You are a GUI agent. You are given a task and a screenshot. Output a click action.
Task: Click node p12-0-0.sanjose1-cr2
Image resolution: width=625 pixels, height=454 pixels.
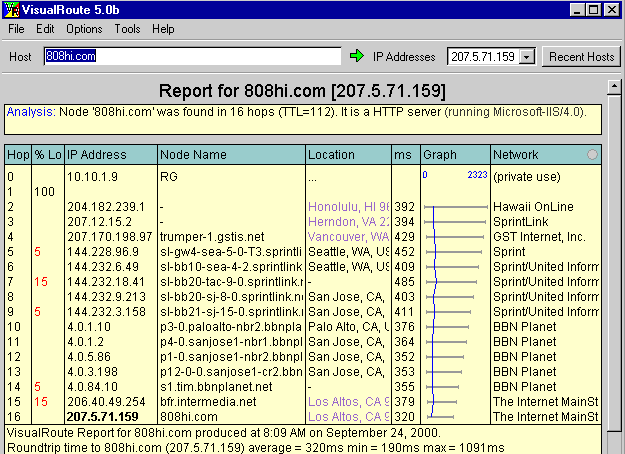pyautogui.click(x=231, y=372)
